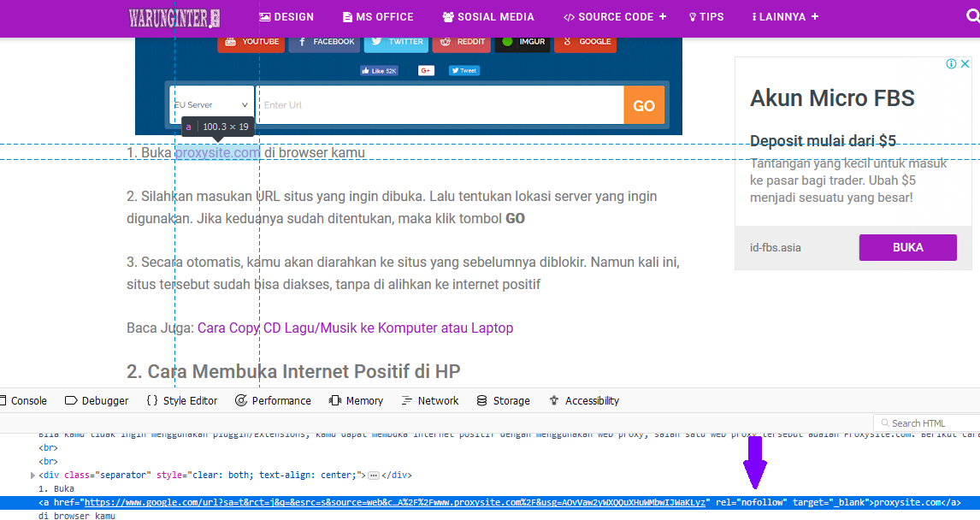The image size is (980, 520).
Task: Expand the div class separator node
Action: [32, 475]
